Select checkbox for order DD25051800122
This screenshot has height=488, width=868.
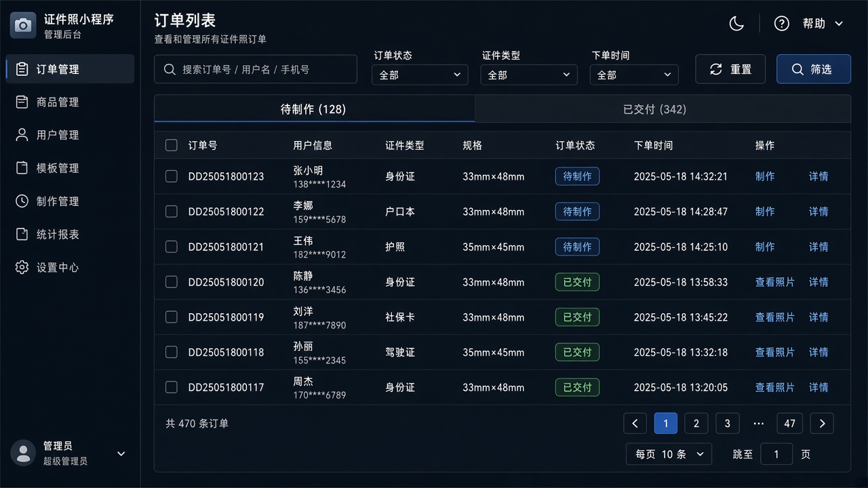[x=172, y=211]
